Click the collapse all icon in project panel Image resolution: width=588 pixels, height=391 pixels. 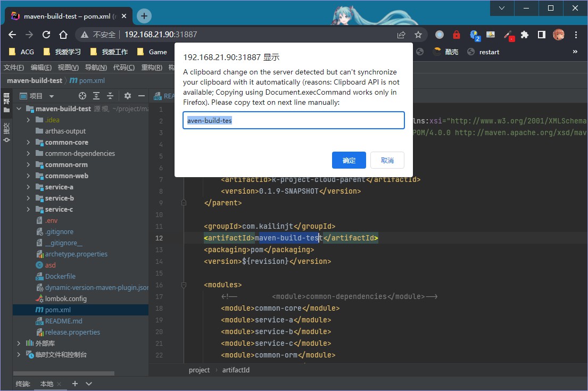(110, 96)
